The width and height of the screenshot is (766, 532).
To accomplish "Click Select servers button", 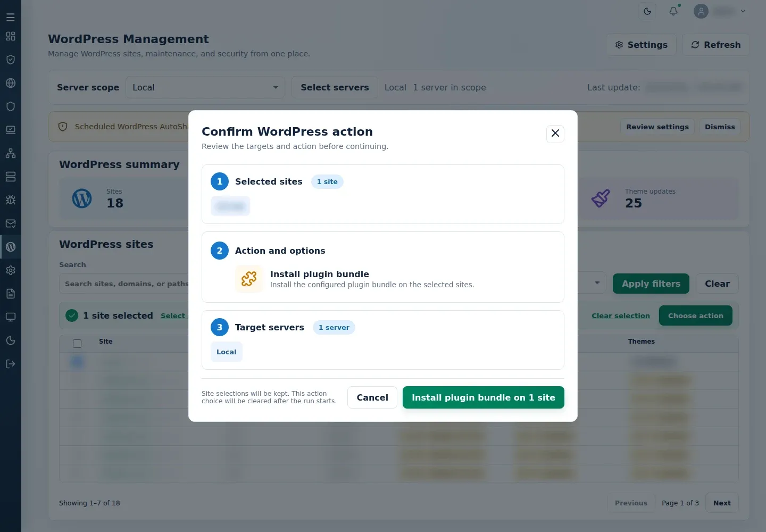I will (335, 88).
